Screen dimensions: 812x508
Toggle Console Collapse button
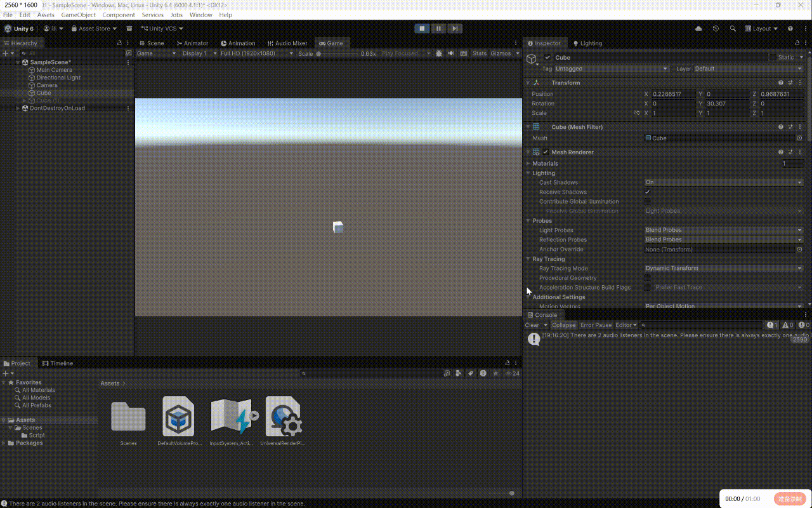(563, 325)
